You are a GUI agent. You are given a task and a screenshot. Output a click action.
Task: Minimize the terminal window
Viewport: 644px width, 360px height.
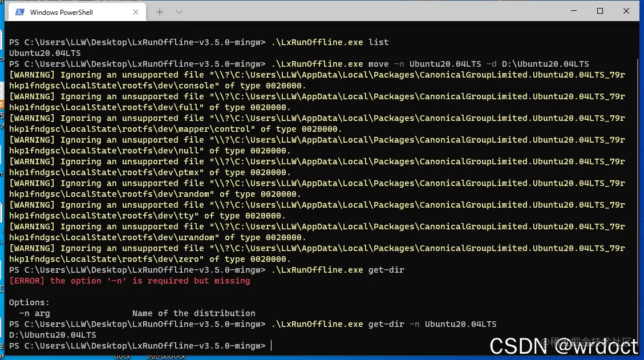pyautogui.click(x=574, y=11)
